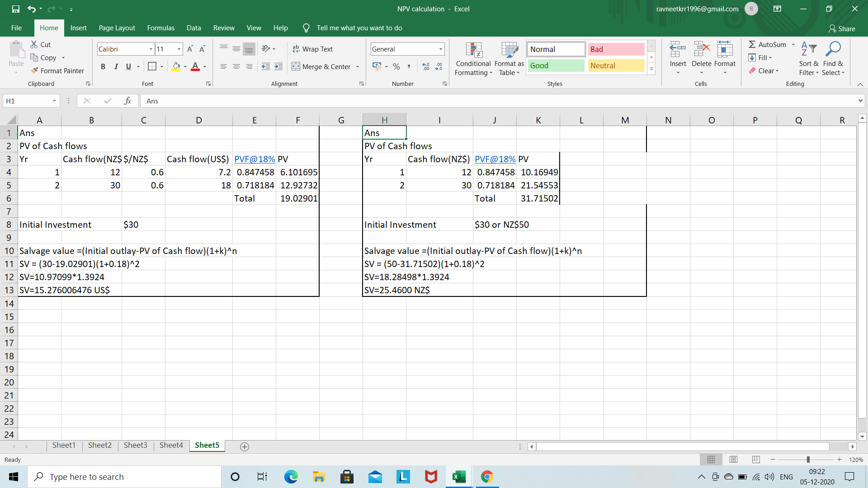Click the zoom slider handle
Screen dimensions: 868x488
(808, 460)
